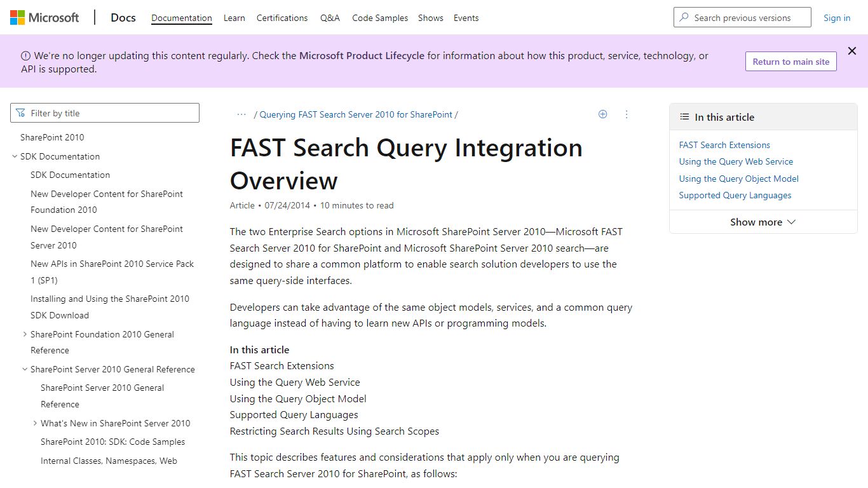The width and height of the screenshot is (868, 488).
Task: Click Supported Query Languages in article body
Action: 294,415
